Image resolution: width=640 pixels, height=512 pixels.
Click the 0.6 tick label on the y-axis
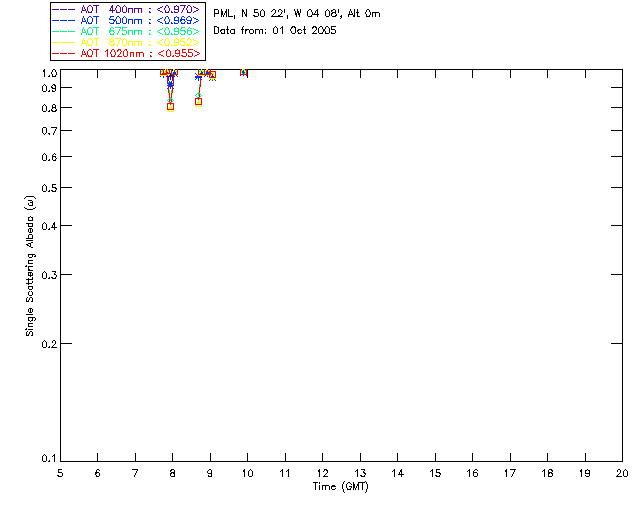(x=49, y=157)
